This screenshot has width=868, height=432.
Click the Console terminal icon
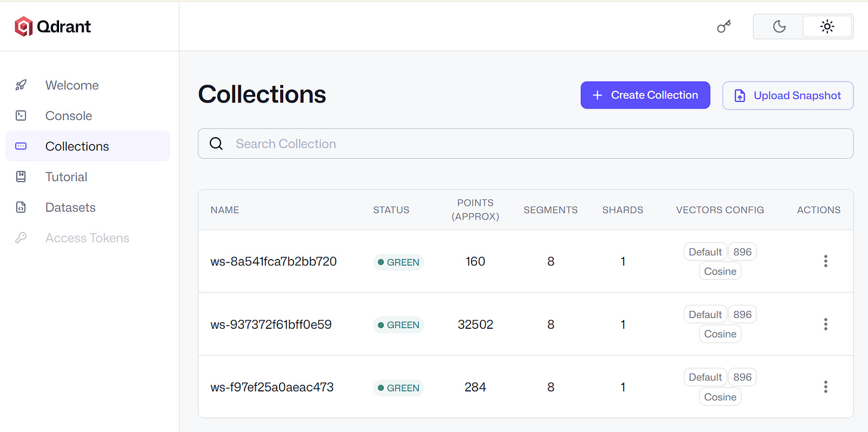click(21, 116)
